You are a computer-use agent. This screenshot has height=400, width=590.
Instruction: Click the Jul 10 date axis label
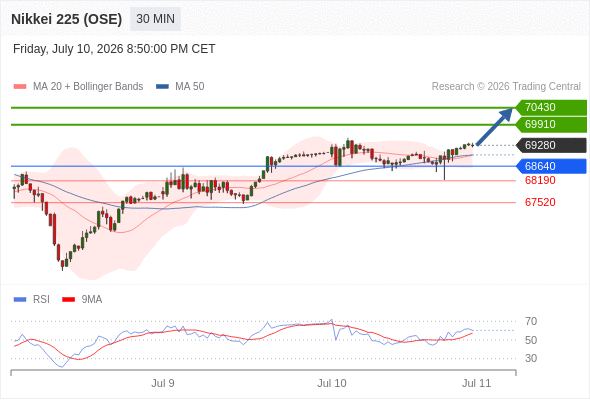[x=332, y=383]
